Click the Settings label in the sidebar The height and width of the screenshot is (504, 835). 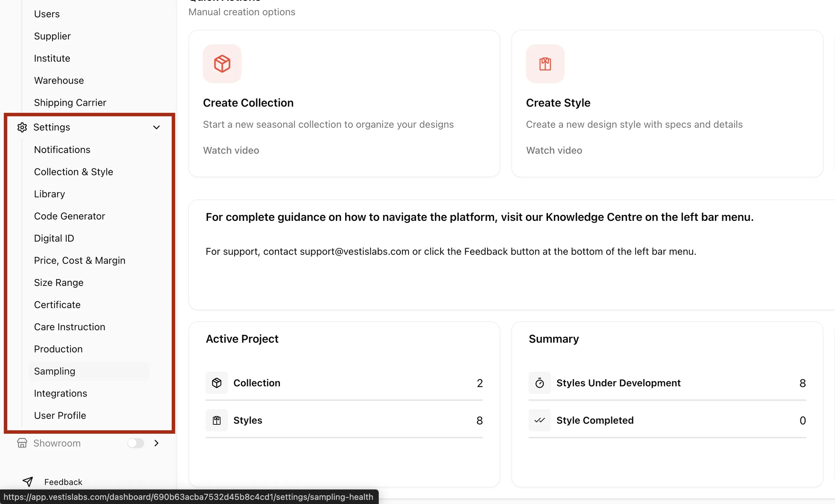click(51, 127)
